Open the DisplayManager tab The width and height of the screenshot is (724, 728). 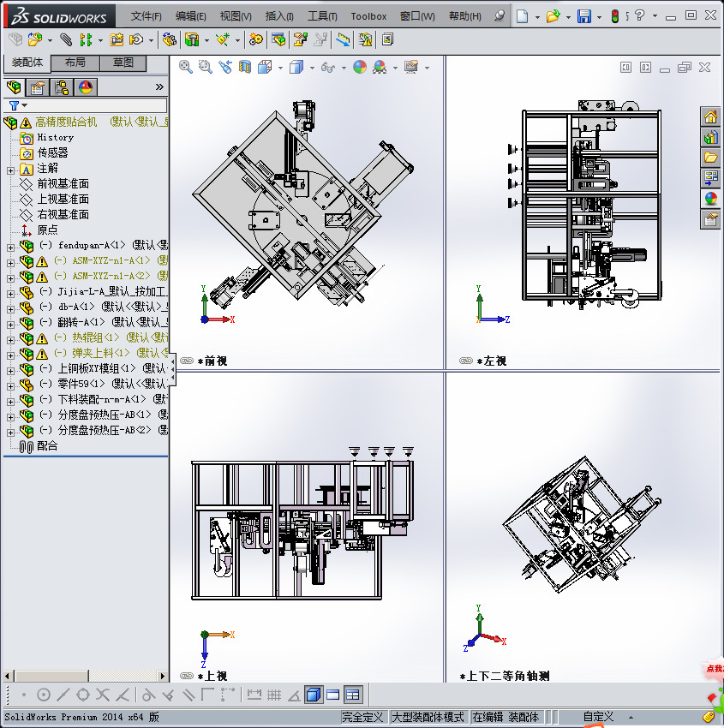click(x=86, y=87)
